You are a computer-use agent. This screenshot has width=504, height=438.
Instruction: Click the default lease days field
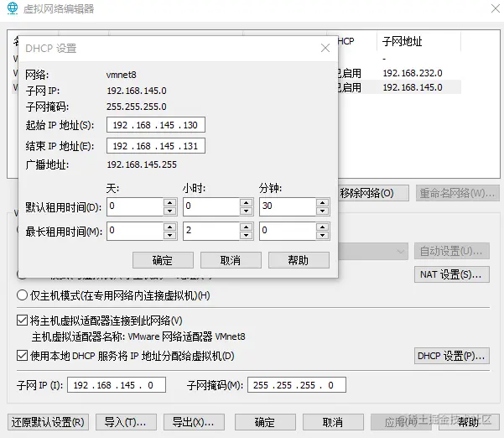[x=135, y=206]
